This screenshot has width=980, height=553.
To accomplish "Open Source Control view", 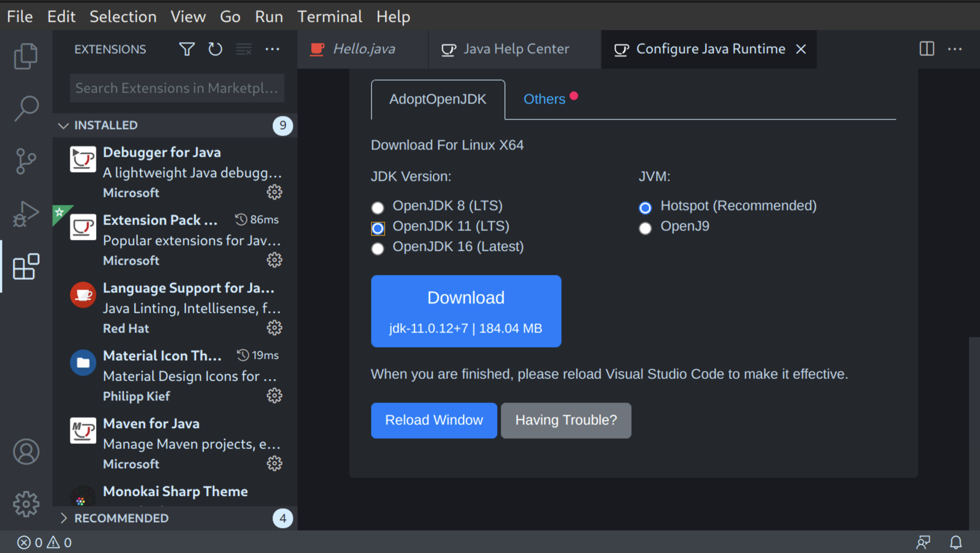I will (x=26, y=161).
